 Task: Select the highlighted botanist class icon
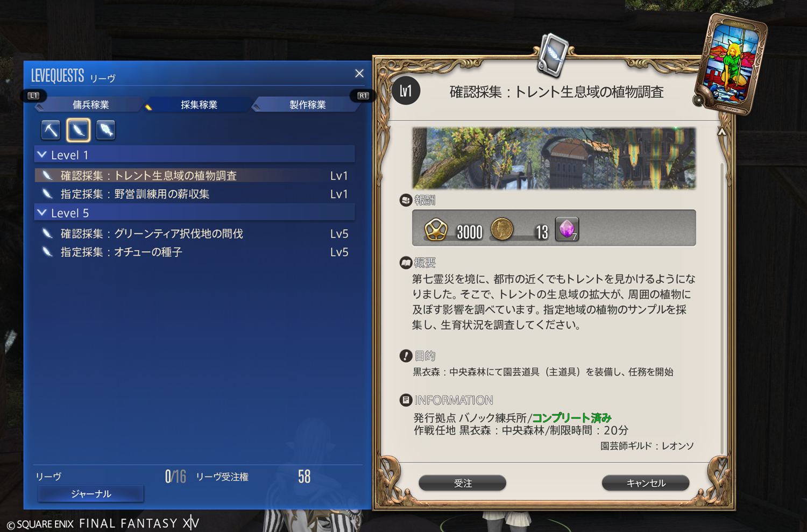(x=78, y=130)
